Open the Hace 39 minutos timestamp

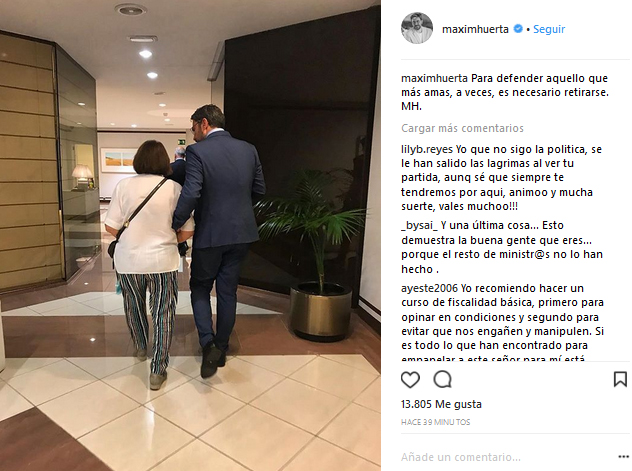point(435,422)
